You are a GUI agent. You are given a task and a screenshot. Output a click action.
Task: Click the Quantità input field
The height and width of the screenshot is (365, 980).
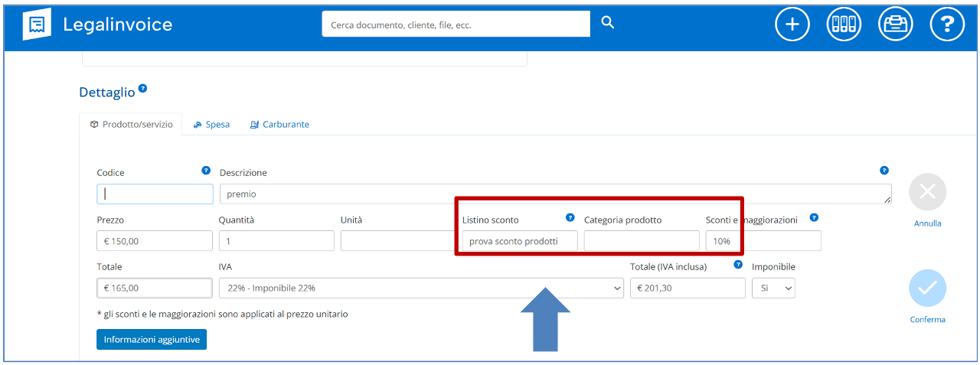point(276,241)
